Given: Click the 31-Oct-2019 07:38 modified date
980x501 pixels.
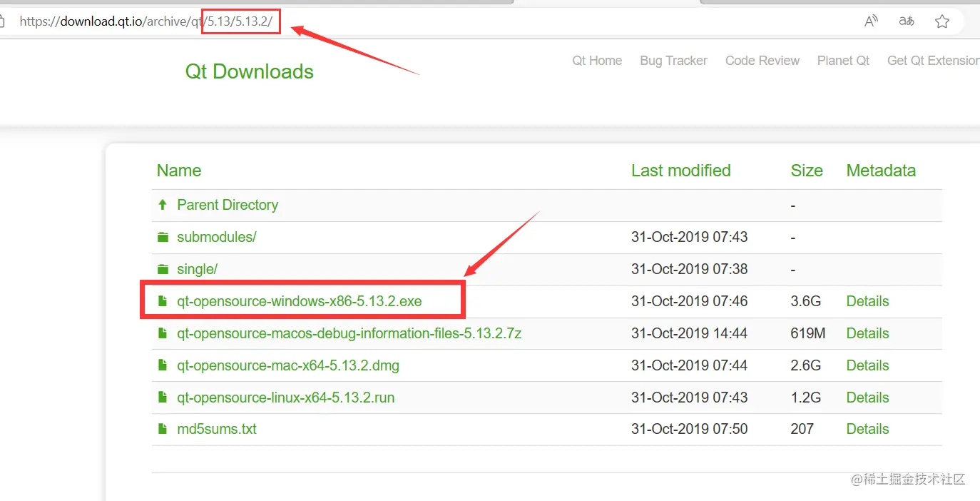Looking at the screenshot, I should tap(690, 269).
